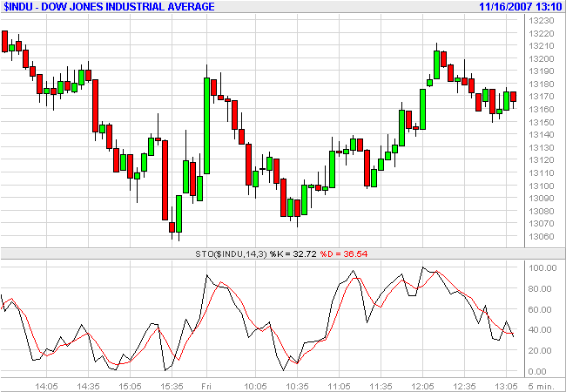Viewport: 566px width, 392px height.
Task: Select the 13210 price axis label
Action: click(x=541, y=46)
